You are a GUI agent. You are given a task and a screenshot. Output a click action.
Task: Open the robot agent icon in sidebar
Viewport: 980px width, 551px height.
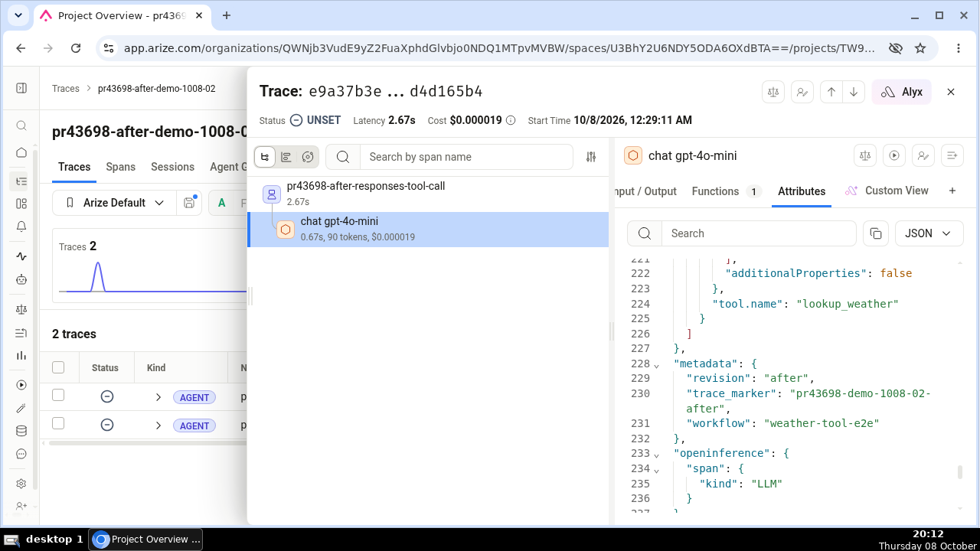(21, 279)
